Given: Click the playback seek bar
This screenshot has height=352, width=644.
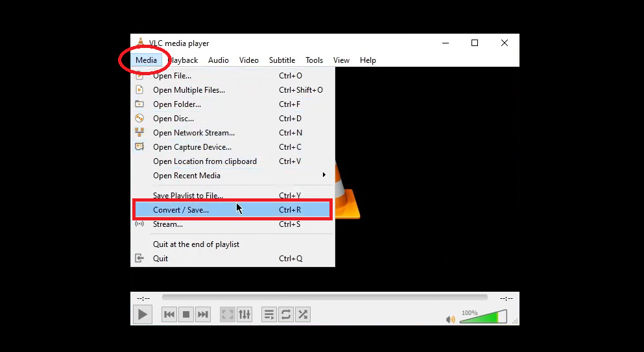Looking at the screenshot, I should (324, 298).
